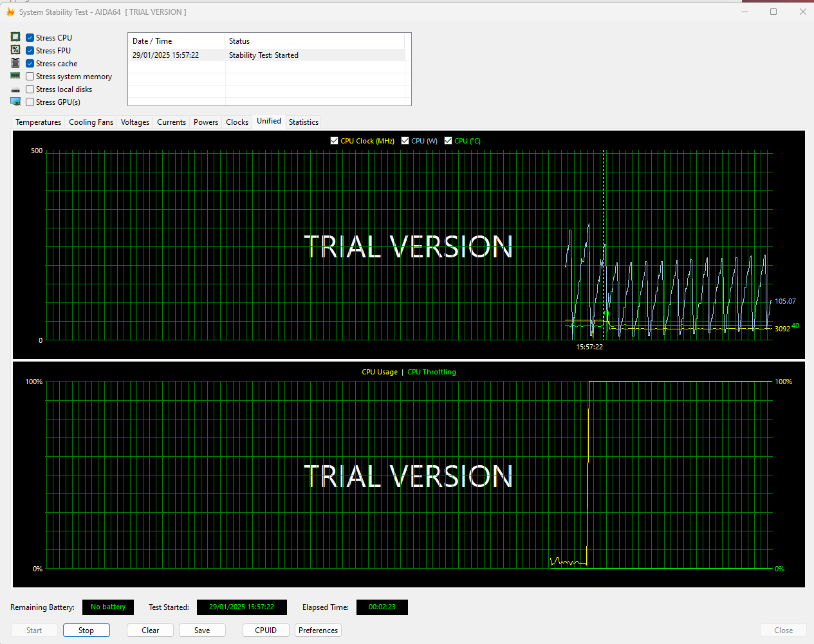The image size is (814, 644).
Task: Click the disk drive icon beside Stress local disks
Action: pos(15,89)
